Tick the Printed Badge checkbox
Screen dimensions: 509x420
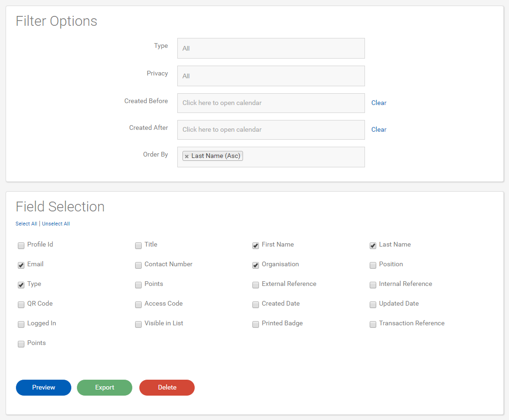[x=256, y=324]
